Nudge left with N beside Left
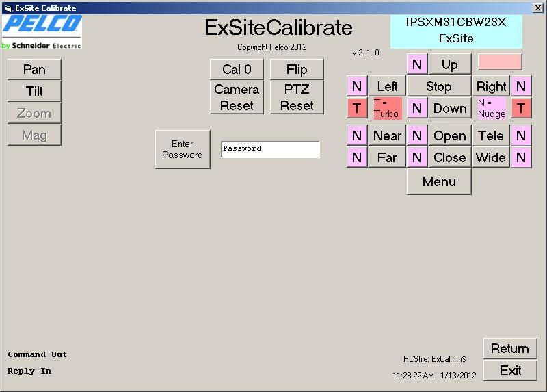547x392 pixels. (x=357, y=86)
